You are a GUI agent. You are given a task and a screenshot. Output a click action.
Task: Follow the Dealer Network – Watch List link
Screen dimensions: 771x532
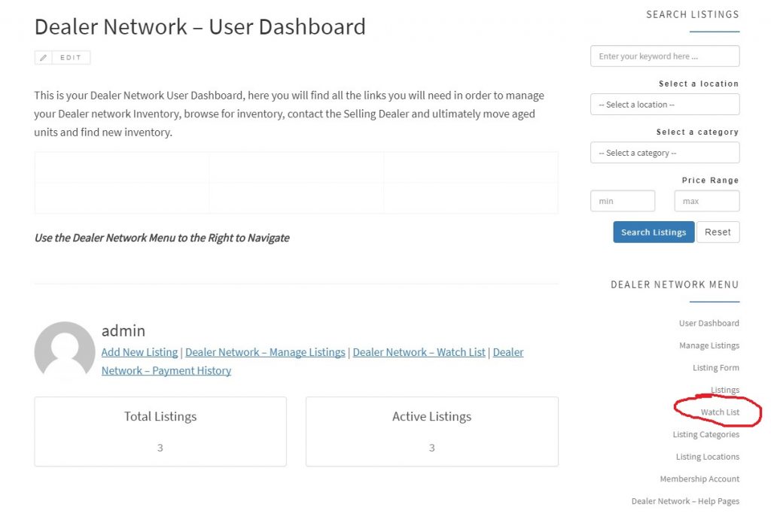419,352
